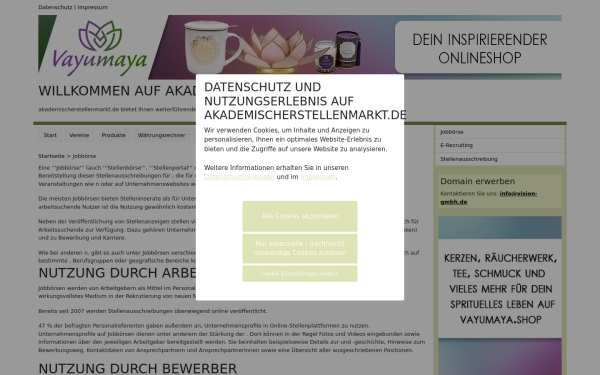Select the Vereine navigation tab
Screen dimensions: 600x375
79,135
